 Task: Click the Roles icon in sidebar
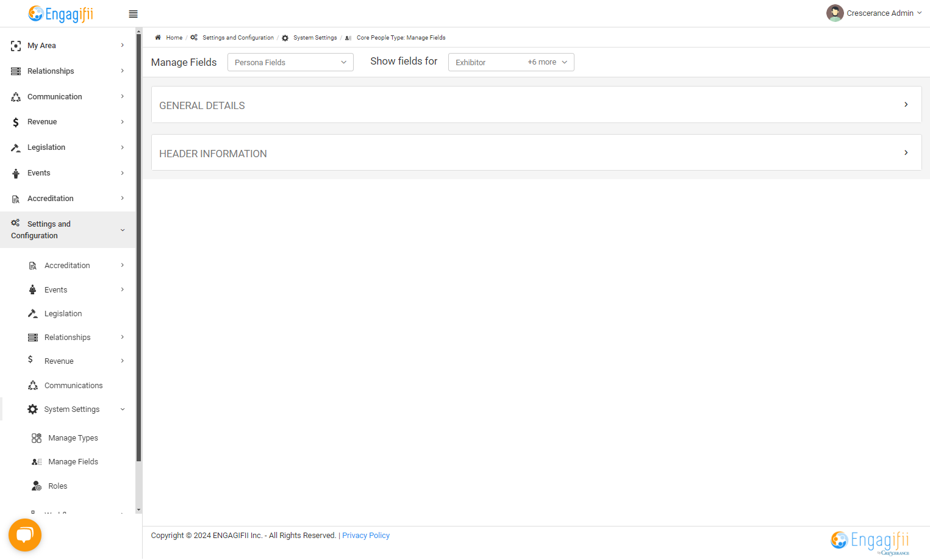[x=37, y=486]
